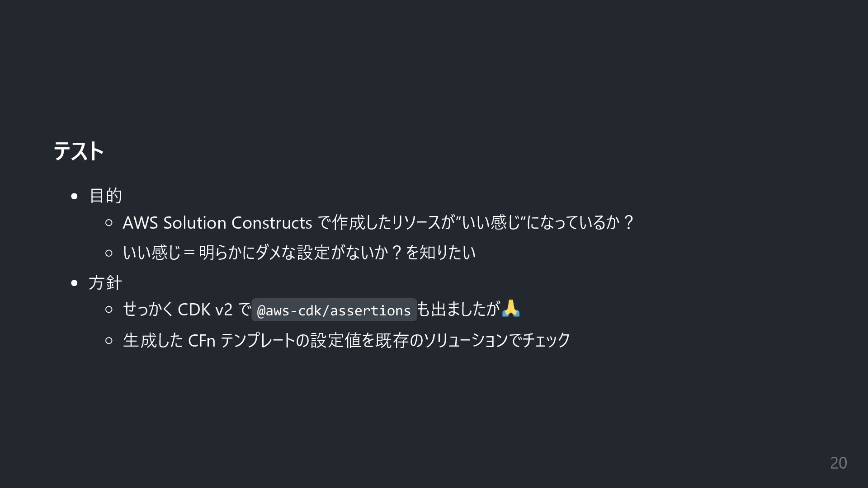Click the hollow bullet before AWS Solution Constructs
The height and width of the screenshot is (488, 868).
109,223
